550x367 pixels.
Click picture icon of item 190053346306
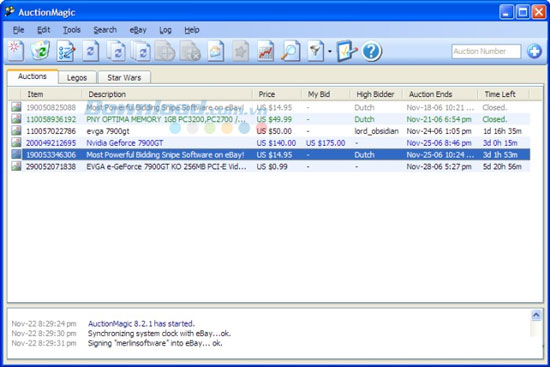pyautogui.click(x=16, y=154)
